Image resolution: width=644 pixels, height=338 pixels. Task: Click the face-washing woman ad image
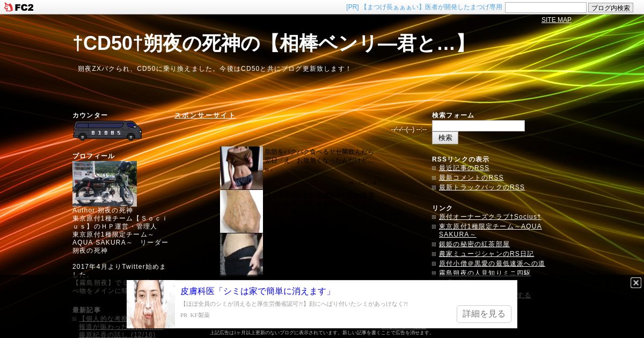coord(151,304)
